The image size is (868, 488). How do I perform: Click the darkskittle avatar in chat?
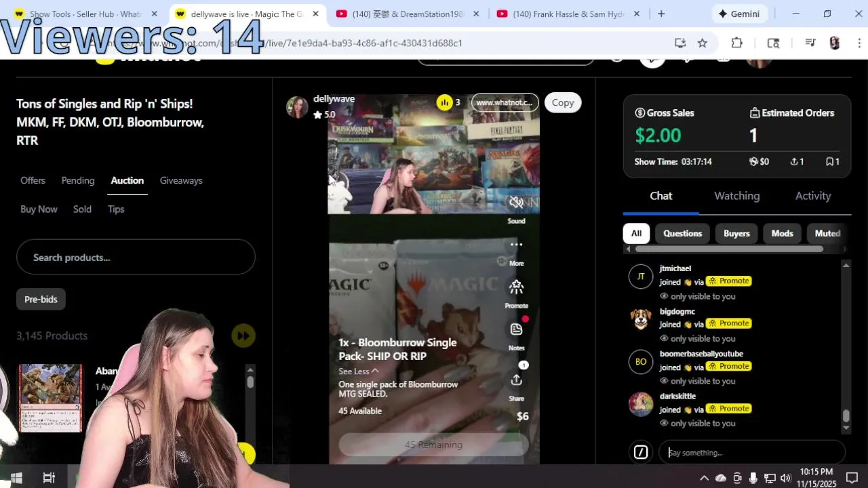641,404
